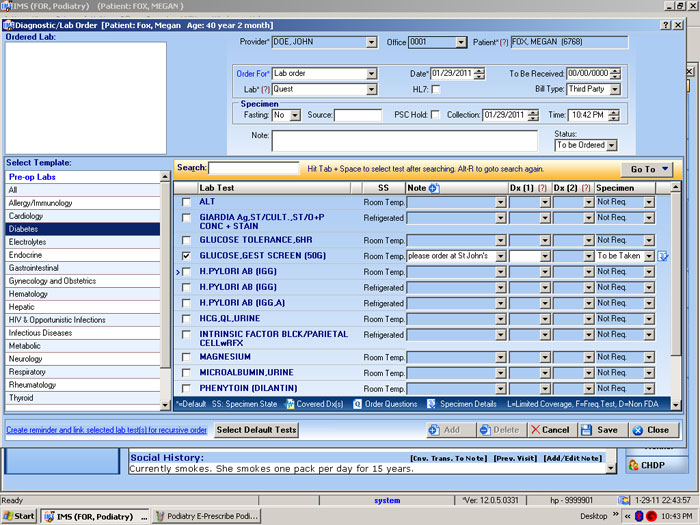
Task: Select the Diabetes template
Action: point(83,229)
